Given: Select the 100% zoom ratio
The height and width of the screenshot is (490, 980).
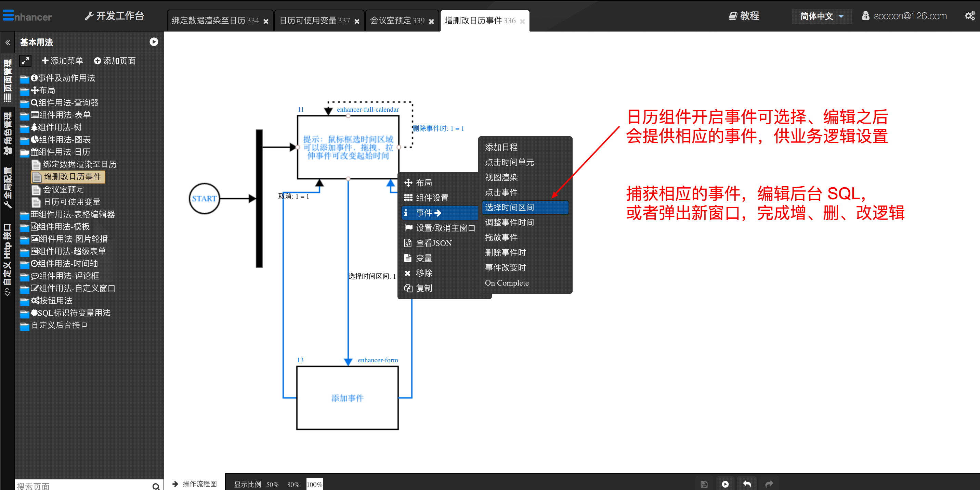Looking at the screenshot, I should (x=314, y=484).
